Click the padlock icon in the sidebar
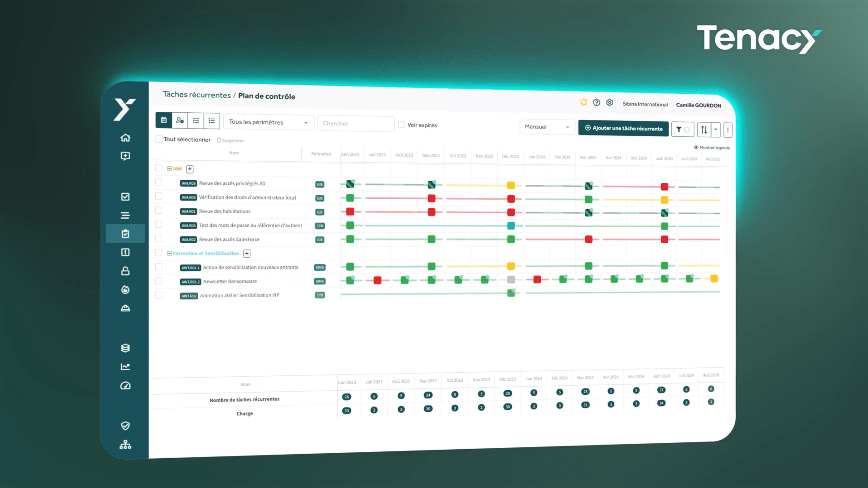This screenshot has width=868, height=488. coord(125,271)
